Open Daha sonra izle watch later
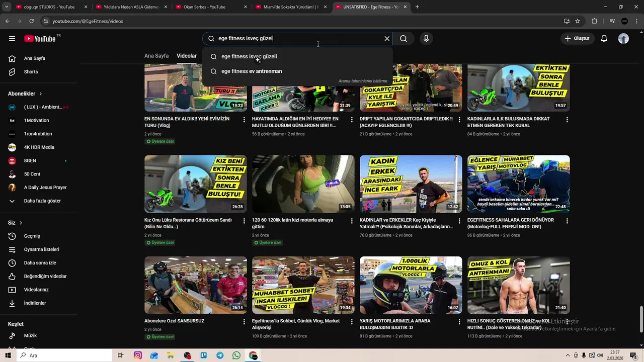Screen dimensions: 644x362 pos(39,263)
